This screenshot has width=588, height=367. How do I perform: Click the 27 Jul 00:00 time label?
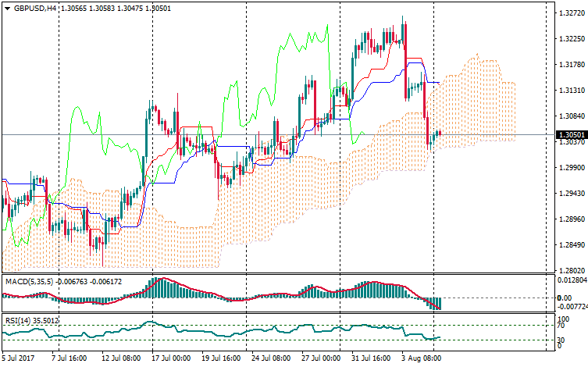point(320,358)
